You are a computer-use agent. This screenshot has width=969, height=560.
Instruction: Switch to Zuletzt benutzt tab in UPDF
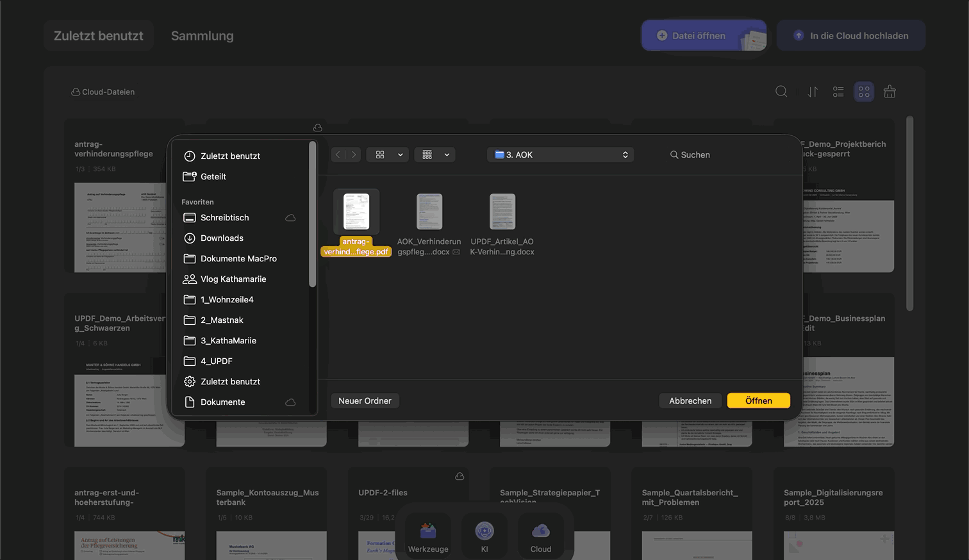[99, 36]
